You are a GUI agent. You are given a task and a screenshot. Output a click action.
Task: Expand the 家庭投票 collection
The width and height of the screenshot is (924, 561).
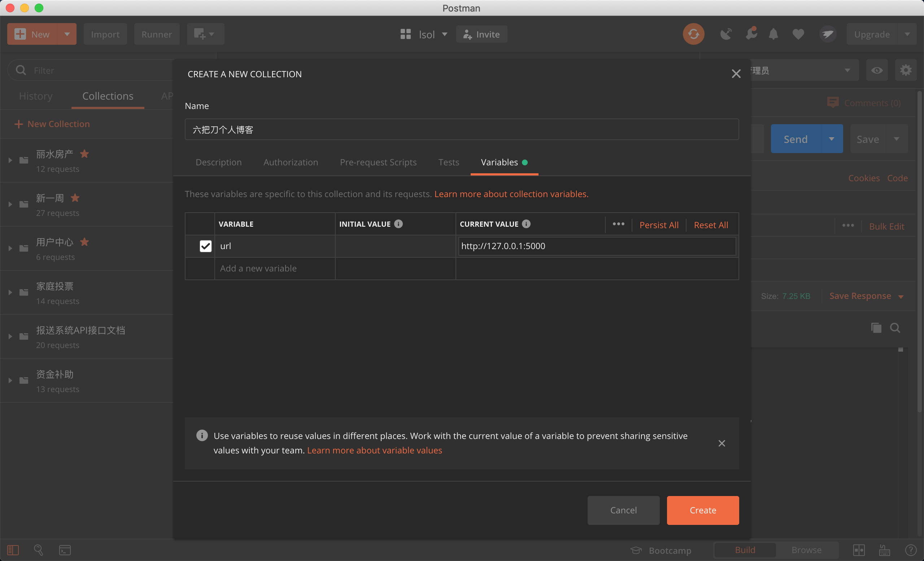click(x=10, y=292)
